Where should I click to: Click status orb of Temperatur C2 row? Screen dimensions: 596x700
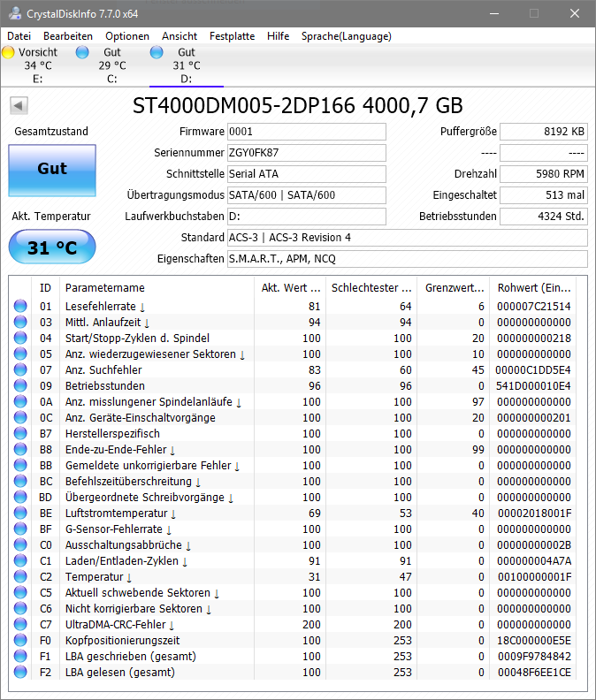click(x=20, y=577)
